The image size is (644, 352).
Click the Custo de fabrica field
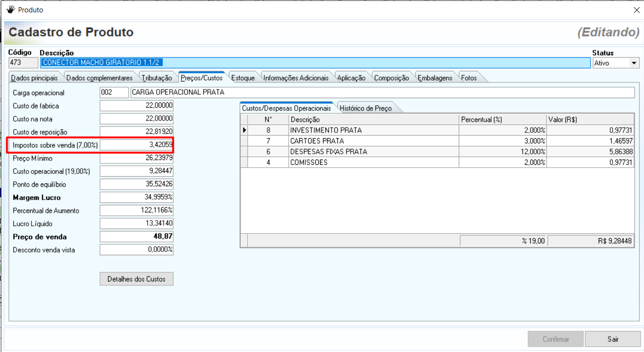tap(137, 106)
